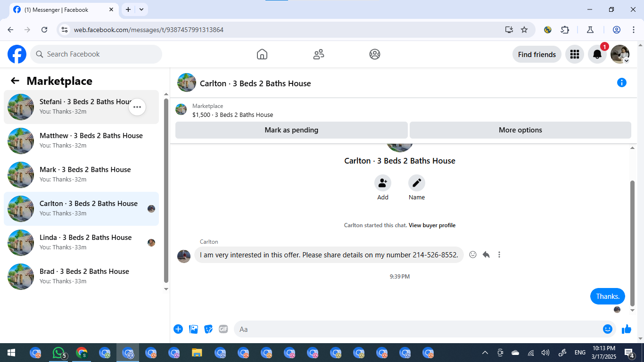Click the ENG language indicator
The height and width of the screenshot is (362, 644).
pos(580,353)
